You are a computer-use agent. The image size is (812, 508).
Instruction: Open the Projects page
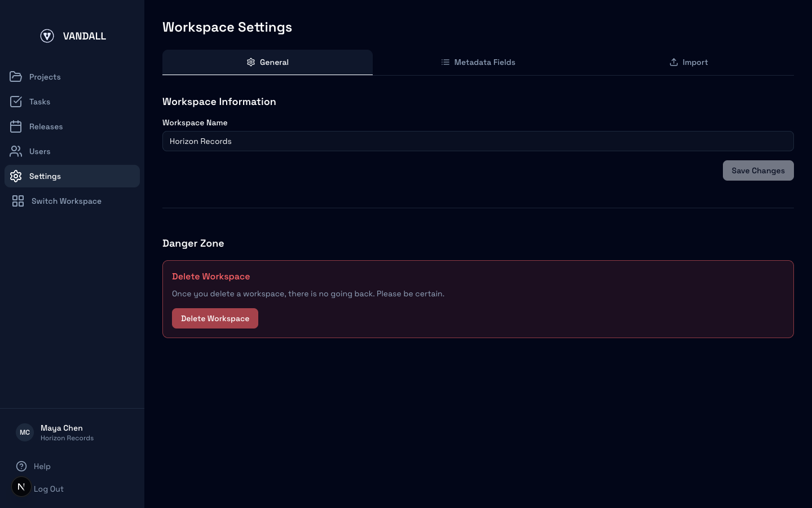72,77
